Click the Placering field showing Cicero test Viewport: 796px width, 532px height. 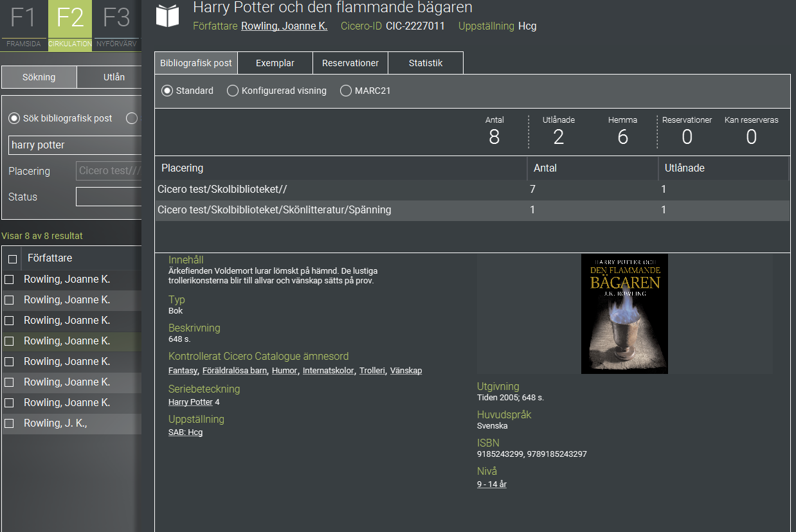109,171
